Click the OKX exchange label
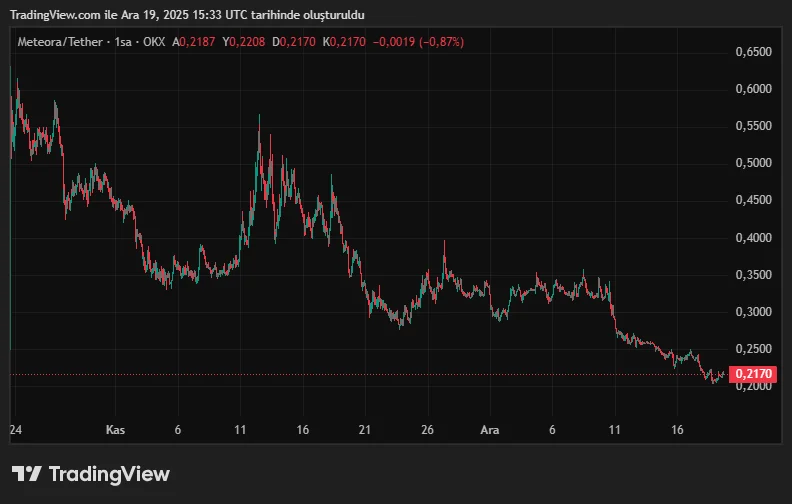 pos(156,42)
